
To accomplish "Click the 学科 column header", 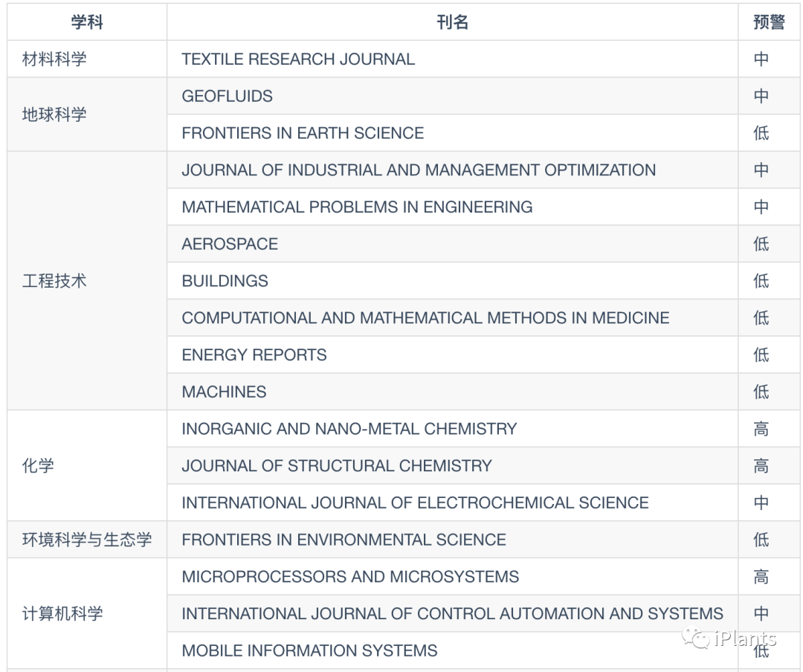I will [87, 22].
